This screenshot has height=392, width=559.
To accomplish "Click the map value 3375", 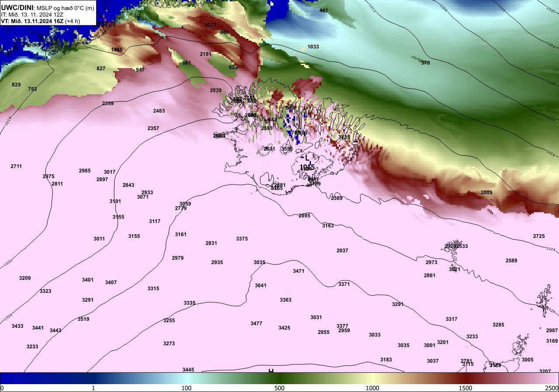I will pyautogui.click(x=242, y=239).
